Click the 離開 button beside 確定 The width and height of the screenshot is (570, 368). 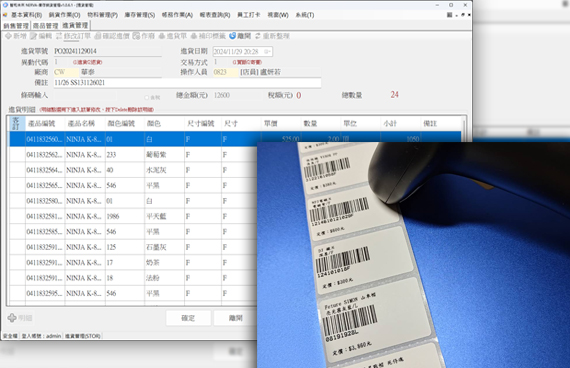[236, 318]
